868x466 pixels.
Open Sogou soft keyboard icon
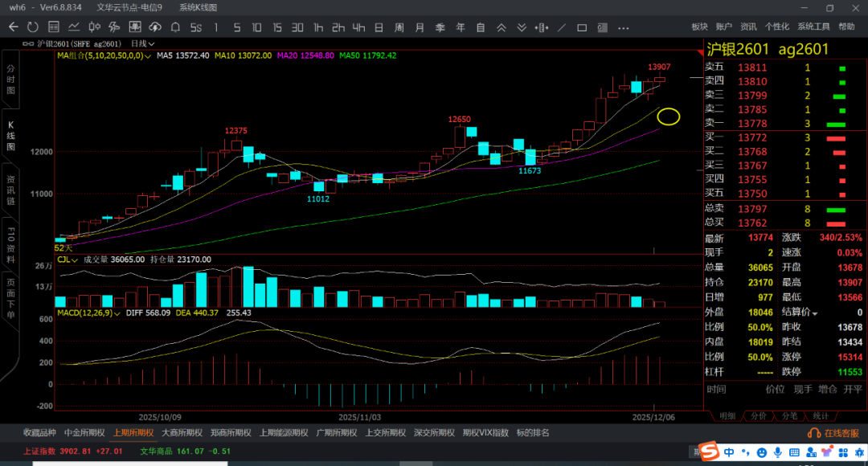794,452
